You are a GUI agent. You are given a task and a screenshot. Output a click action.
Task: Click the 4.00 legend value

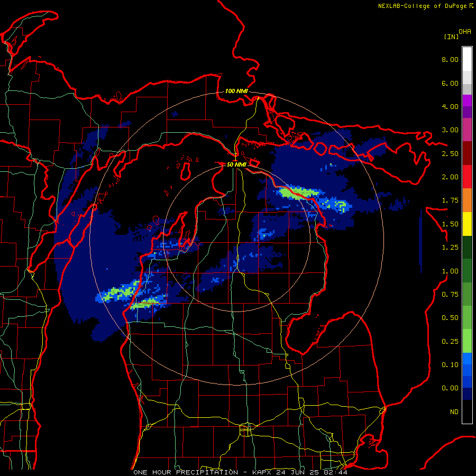[450, 106]
